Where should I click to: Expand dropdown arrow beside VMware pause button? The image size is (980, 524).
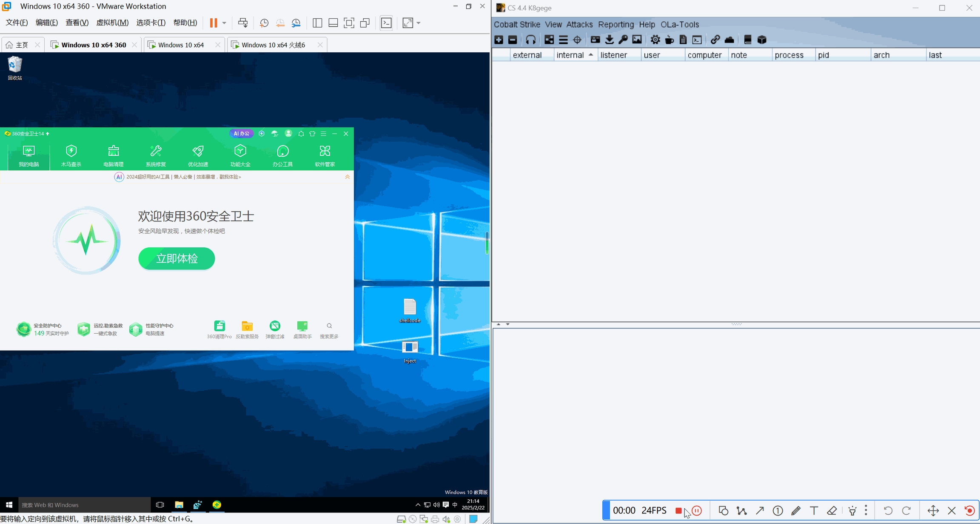click(x=224, y=23)
